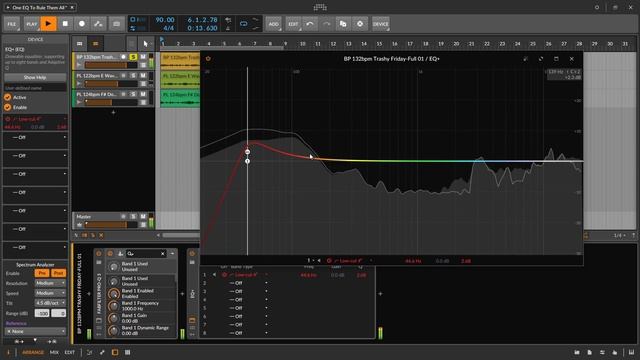640x360 pixels.
Task: Click the Band 1 Frequency knob
Action: click(x=114, y=306)
